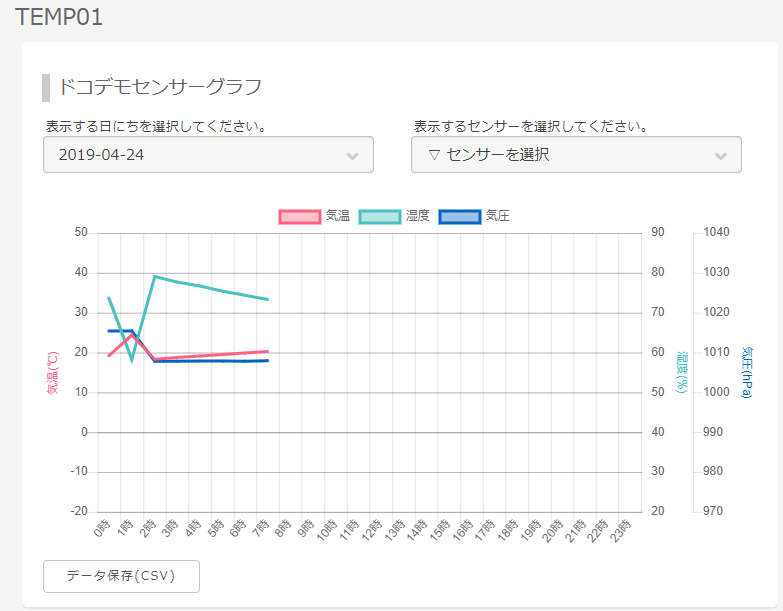The image size is (783, 611).
Task: Toggle the 気圧 legend blue swatch
Action: click(460, 216)
